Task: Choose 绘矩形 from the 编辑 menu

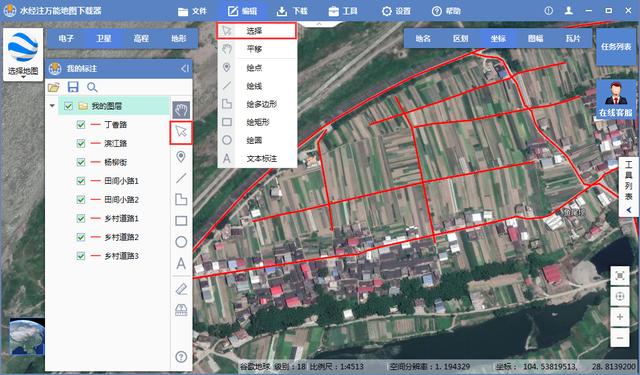Action: click(257, 122)
